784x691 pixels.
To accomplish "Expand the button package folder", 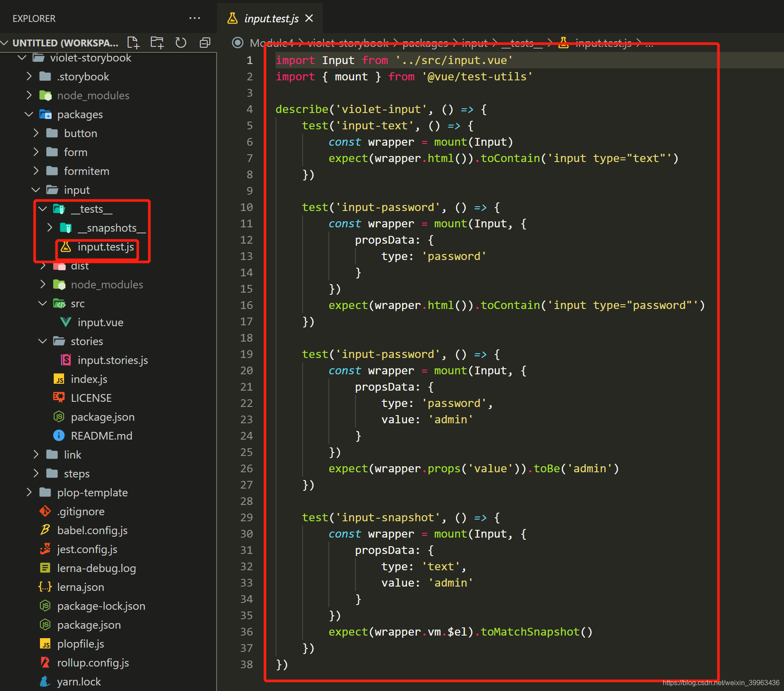I will point(36,133).
